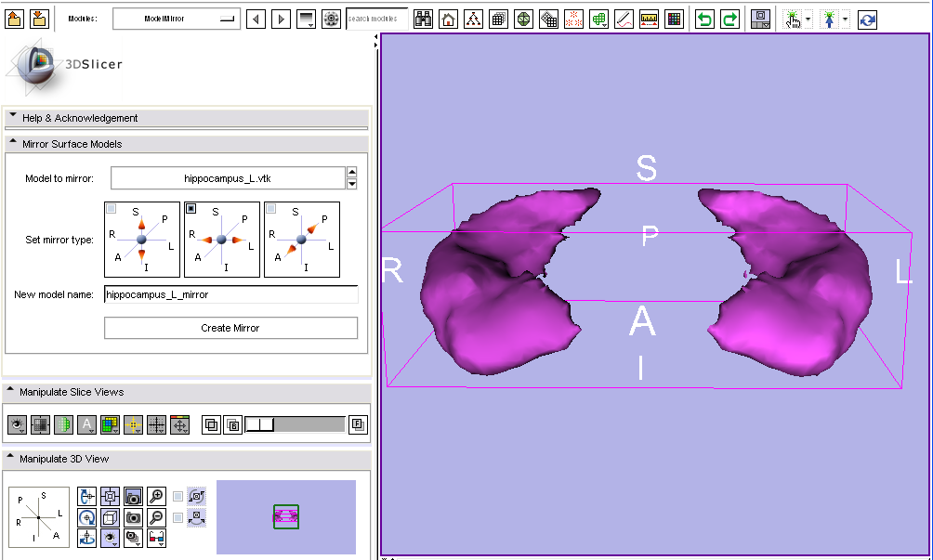Enable the Spin checkbox in 3D view controls
The height and width of the screenshot is (560, 933).
click(x=177, y=496)
